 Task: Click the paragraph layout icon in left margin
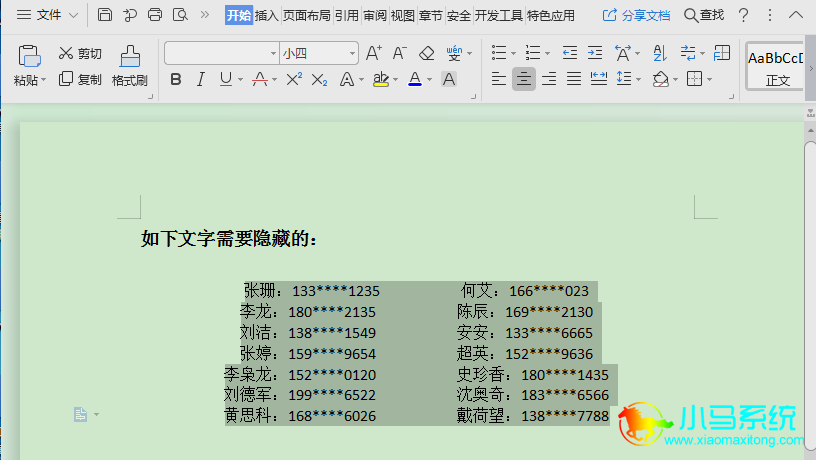[80, 415]
